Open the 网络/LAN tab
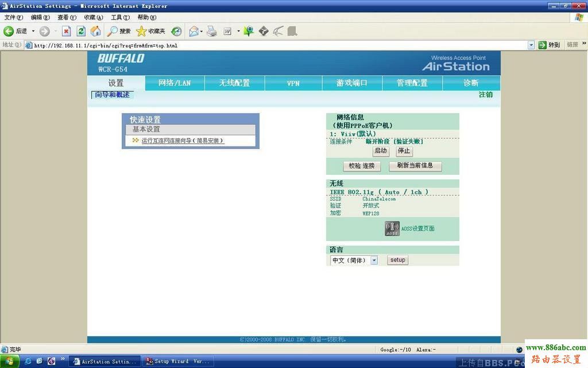The image size is (588, 368). point(175,83)
